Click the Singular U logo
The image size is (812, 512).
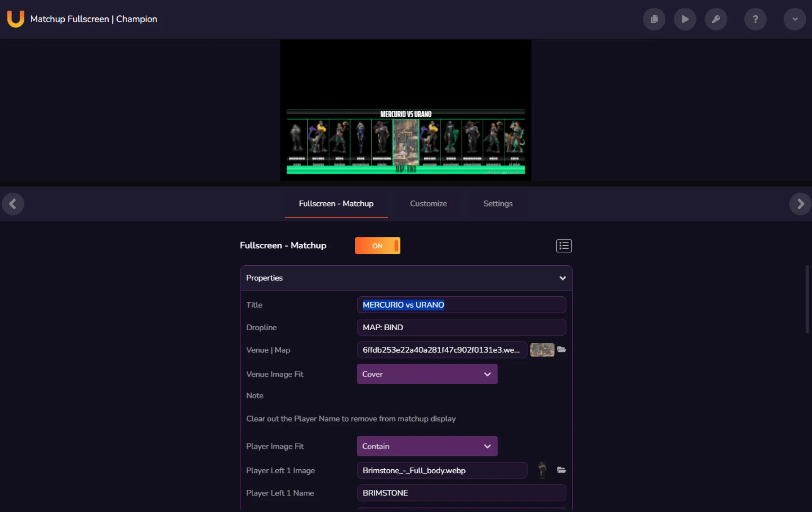pos(16,19)
